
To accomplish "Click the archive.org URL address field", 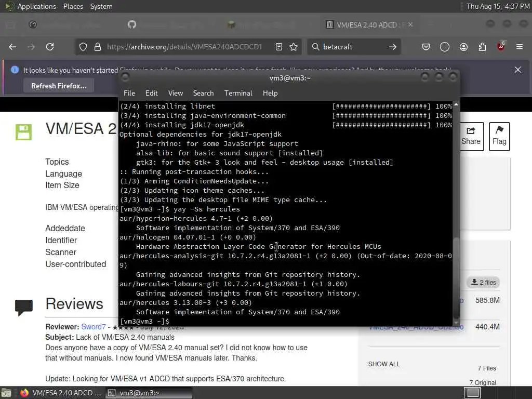I will click(184, 47).
